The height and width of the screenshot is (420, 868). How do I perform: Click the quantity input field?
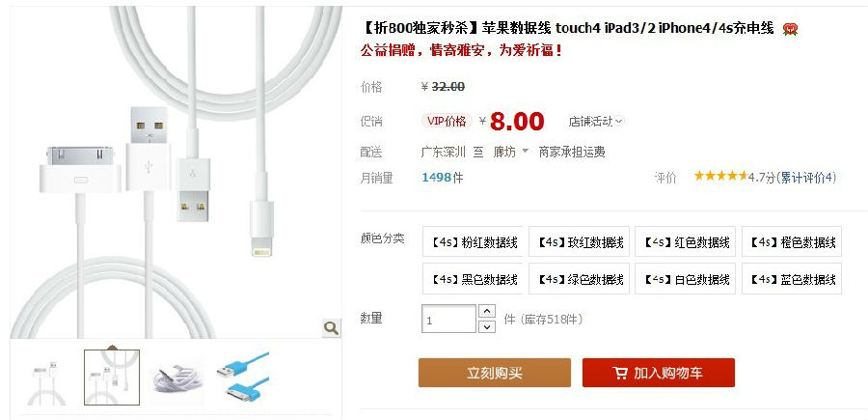pyautogui.click(x=448, y=320)
